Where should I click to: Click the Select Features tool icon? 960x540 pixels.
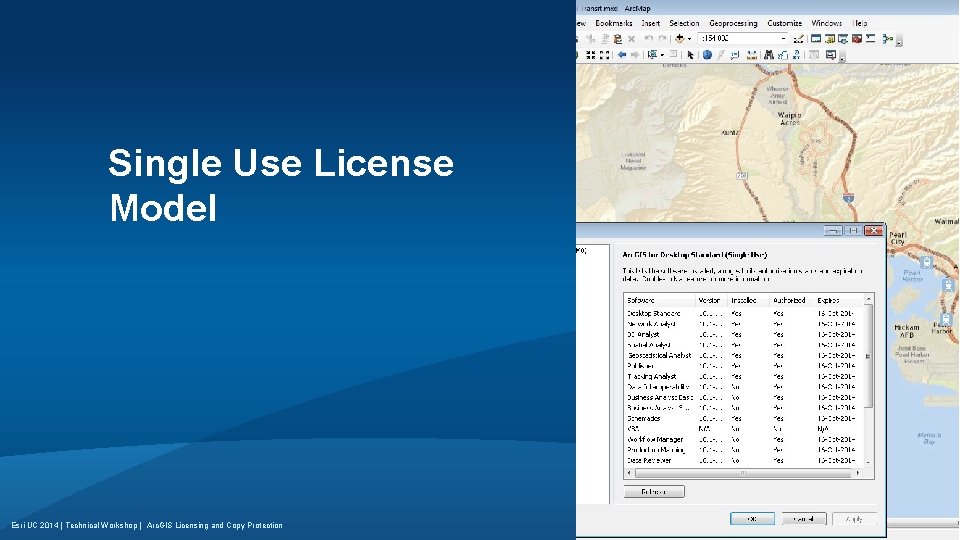pyautogui.click(x=652, y=55)
